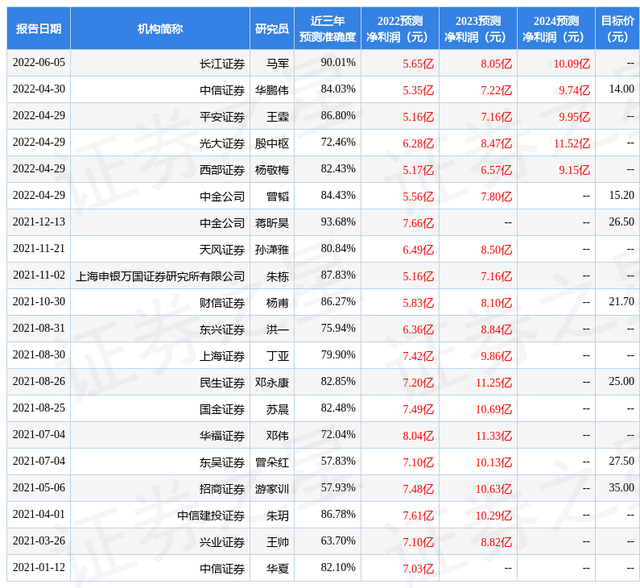The height and width of the screenshot is (588, 640).
Task: Select 11.52亿 forecast value
Action: point(571,144)
